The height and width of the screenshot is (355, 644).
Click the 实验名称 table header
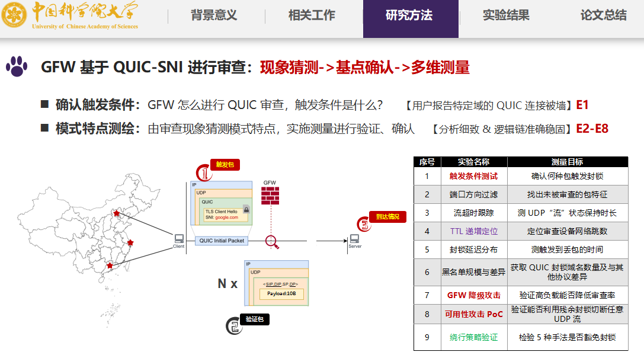pyautogui.click(x=474, y=162)
